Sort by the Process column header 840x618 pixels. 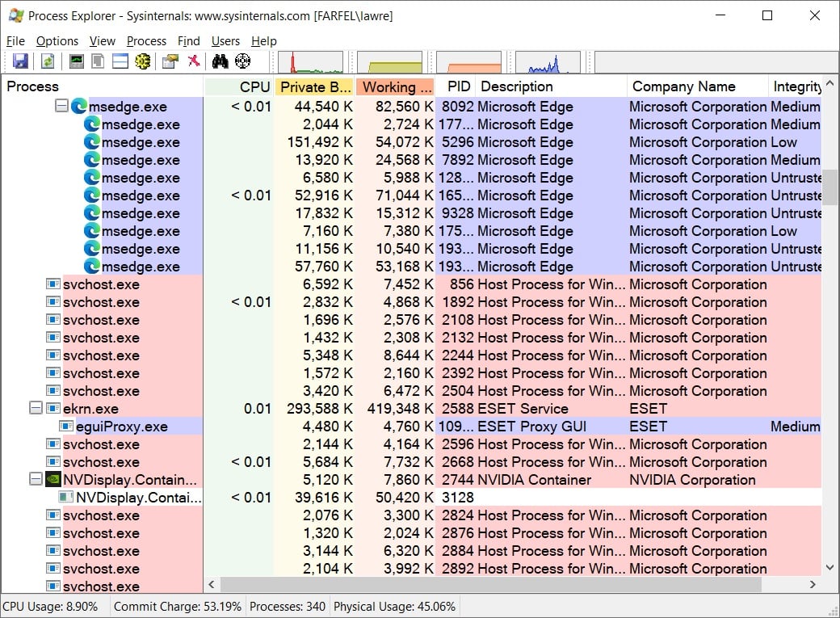102,86
